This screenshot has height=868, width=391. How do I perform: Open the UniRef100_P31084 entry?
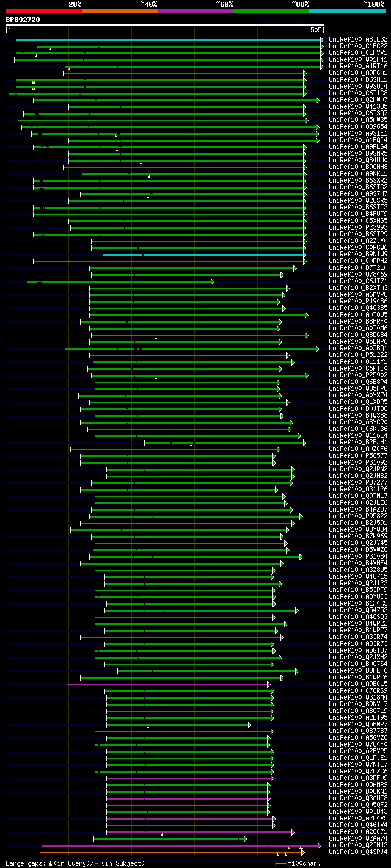coord(358,557)
